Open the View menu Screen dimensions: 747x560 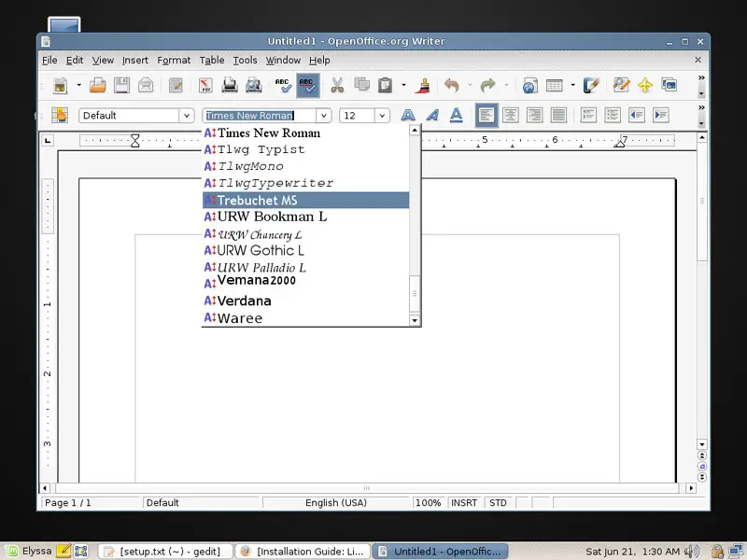[103, 60]
